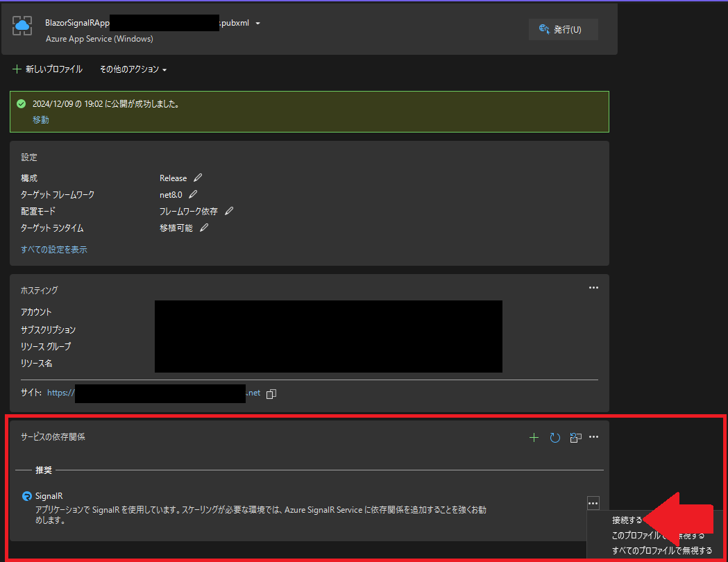Click the BlazorSignalRApp profile name text
Screen dimensions: 728x562
pyautogui.click(x=77, y=23)
